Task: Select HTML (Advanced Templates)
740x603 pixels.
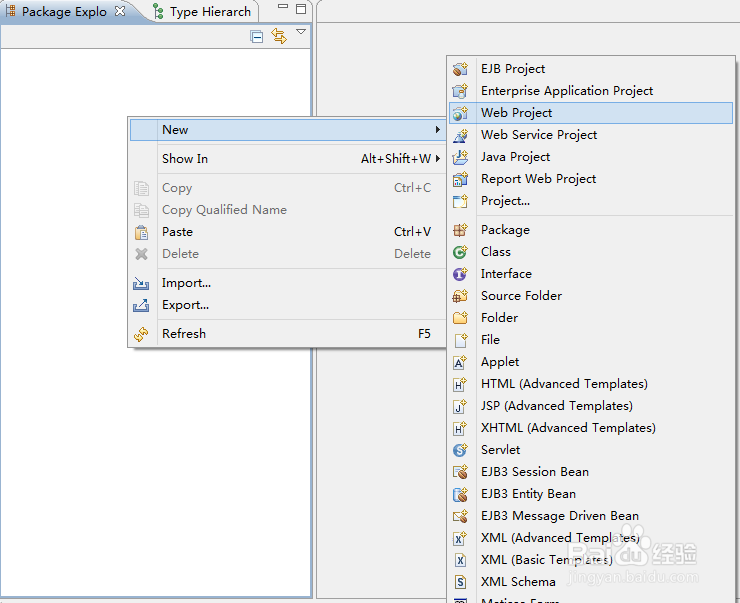Action: coord(591,384)
